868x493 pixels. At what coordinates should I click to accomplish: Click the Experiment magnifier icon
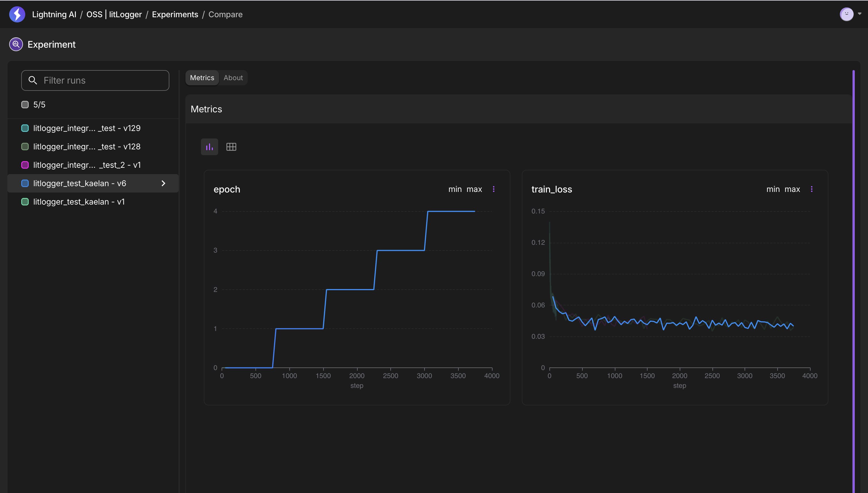[16, 44]
